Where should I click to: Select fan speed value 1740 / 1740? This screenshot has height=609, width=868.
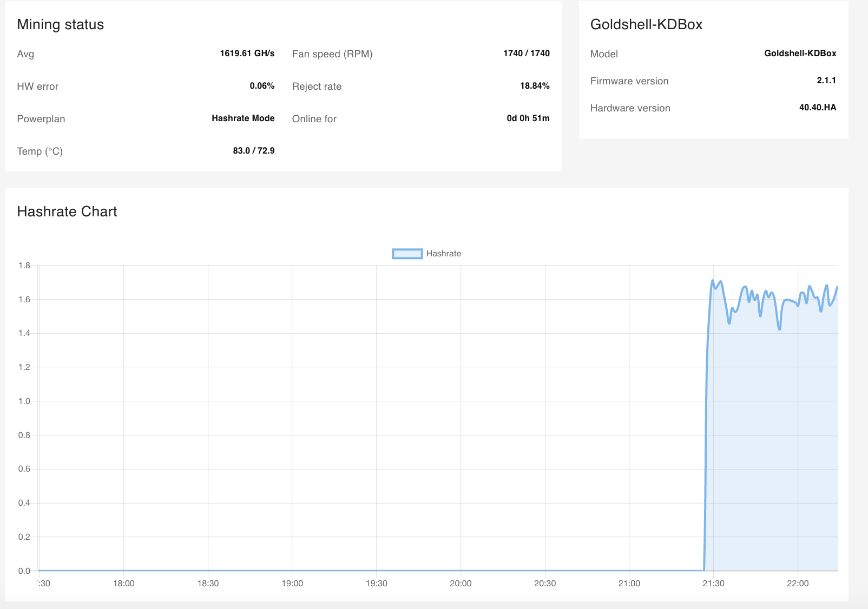pos(527,53)
